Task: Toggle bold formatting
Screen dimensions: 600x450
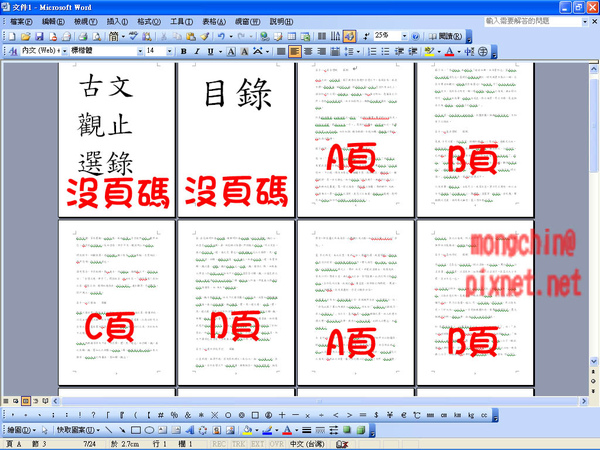Action: coord(184,51)
